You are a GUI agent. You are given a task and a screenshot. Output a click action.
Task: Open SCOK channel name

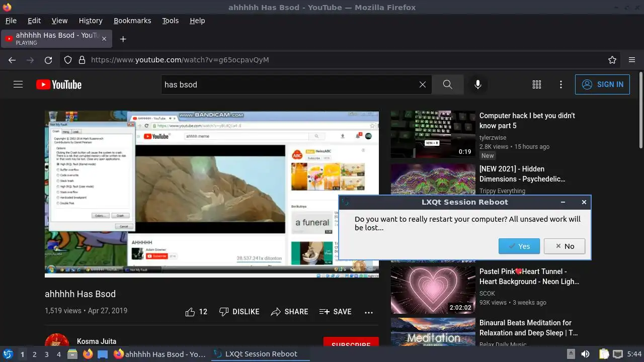[487, 294]
